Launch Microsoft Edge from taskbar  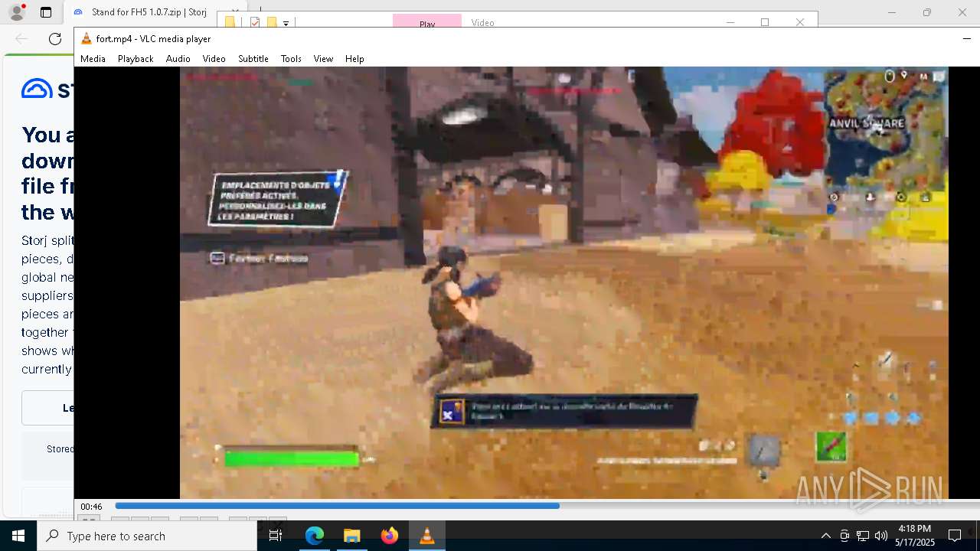315,536
